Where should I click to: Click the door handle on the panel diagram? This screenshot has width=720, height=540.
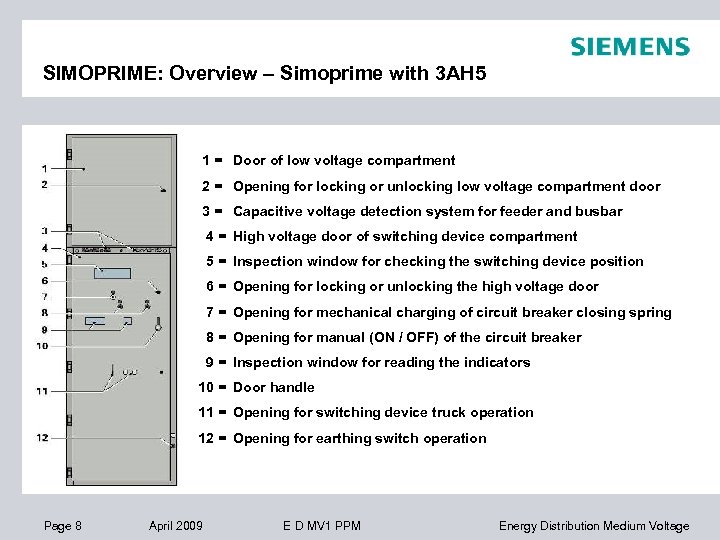point(158,324)
